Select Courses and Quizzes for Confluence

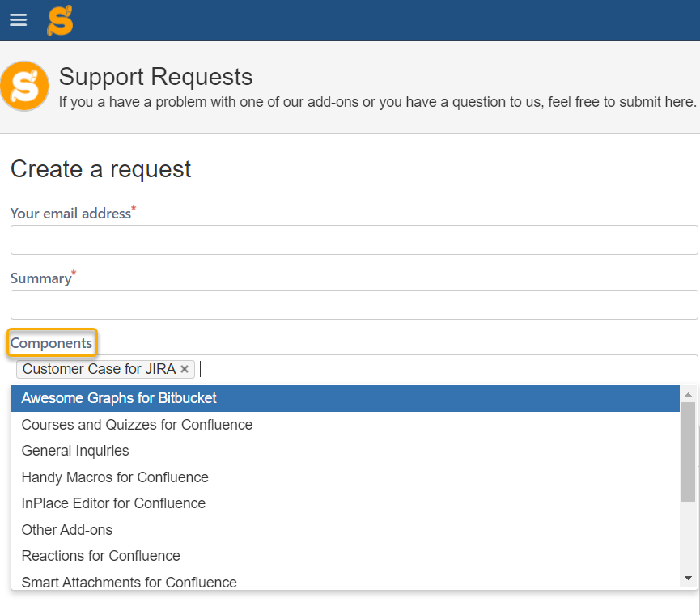click(345, 425)
